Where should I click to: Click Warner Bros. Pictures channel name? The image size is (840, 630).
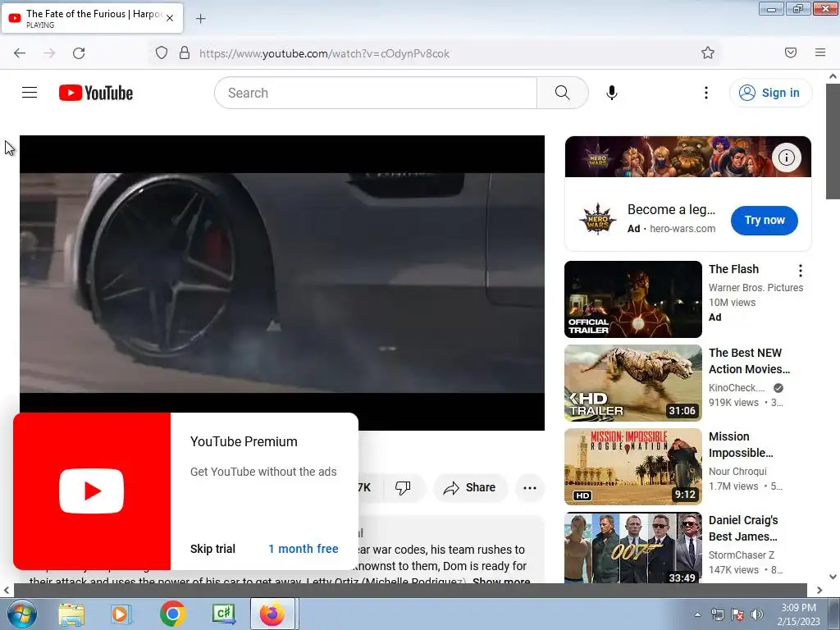coord(756,288)
